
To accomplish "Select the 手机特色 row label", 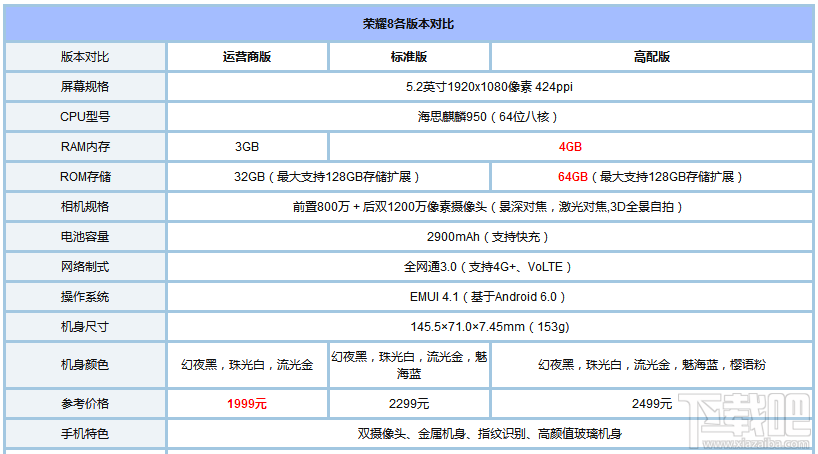I will click(85, 434).
